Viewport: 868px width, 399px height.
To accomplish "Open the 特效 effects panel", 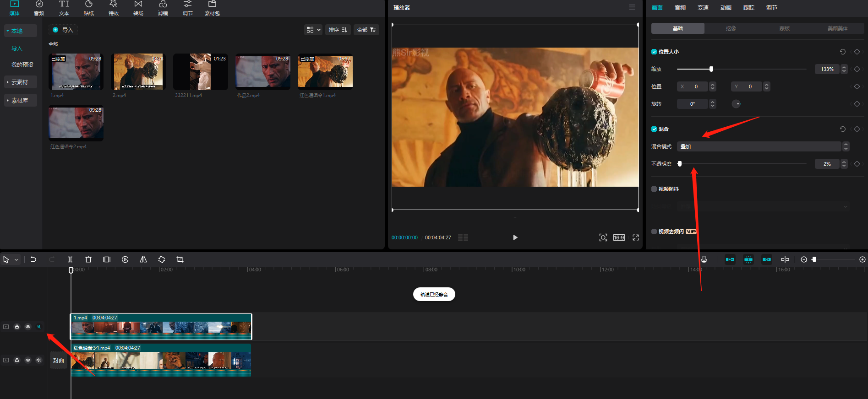I will [114, 8].
